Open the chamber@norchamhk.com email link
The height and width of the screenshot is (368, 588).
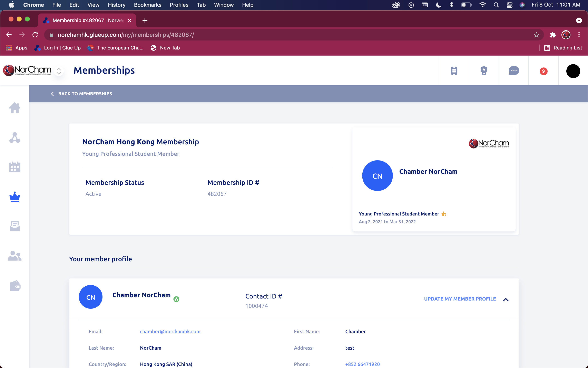pyautogui.click(x=170, y=331)
